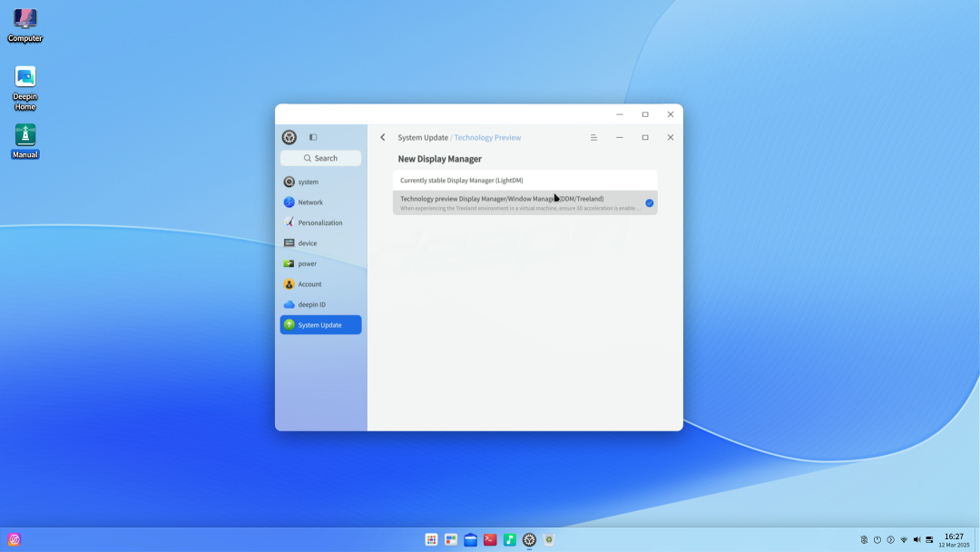Open the app grid launcher in dock

pos(431,539)
